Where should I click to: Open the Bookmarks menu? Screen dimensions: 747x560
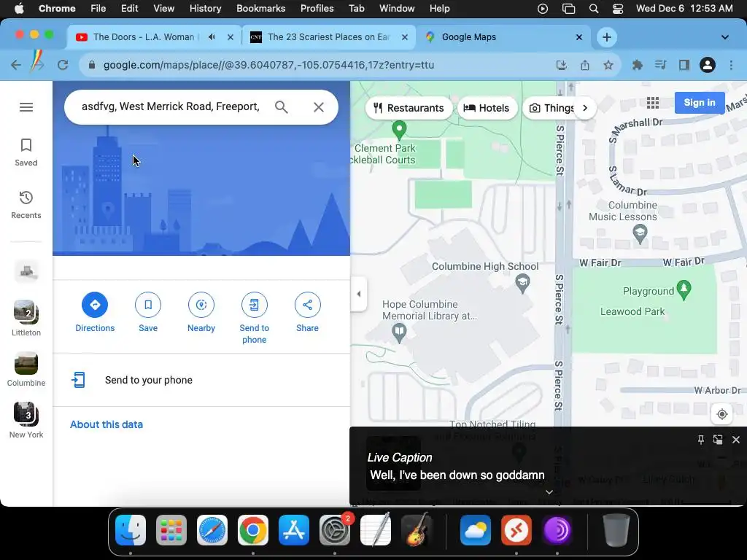pos(260,9)
